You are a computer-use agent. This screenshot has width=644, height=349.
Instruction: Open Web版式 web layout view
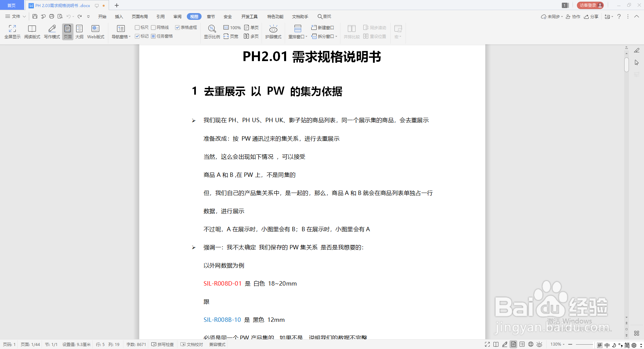(95, 32)
